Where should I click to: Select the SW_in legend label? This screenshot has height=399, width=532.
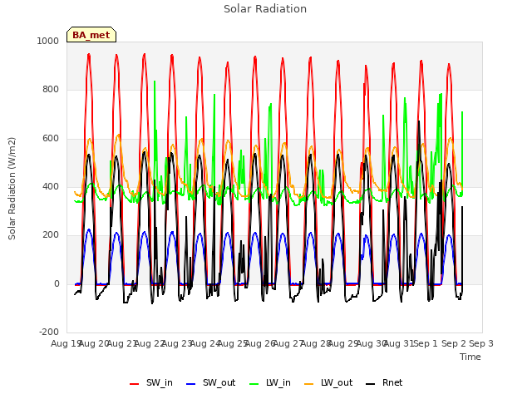160,382
